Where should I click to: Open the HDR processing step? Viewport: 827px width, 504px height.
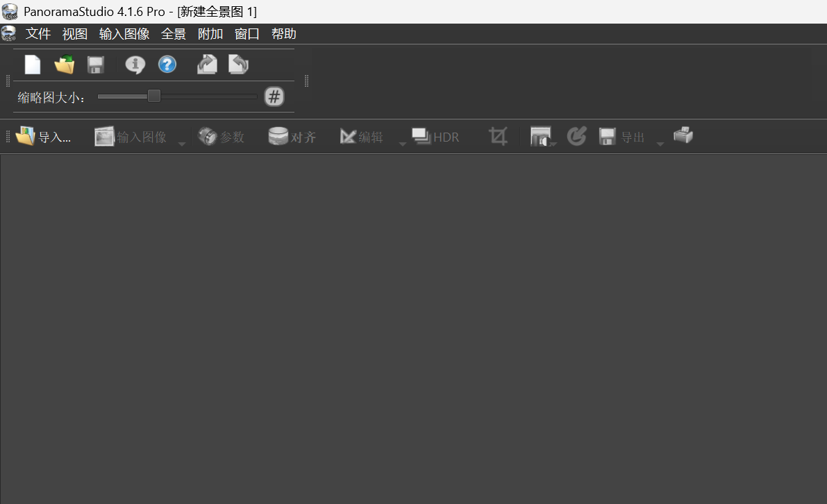tap(435, 136)
